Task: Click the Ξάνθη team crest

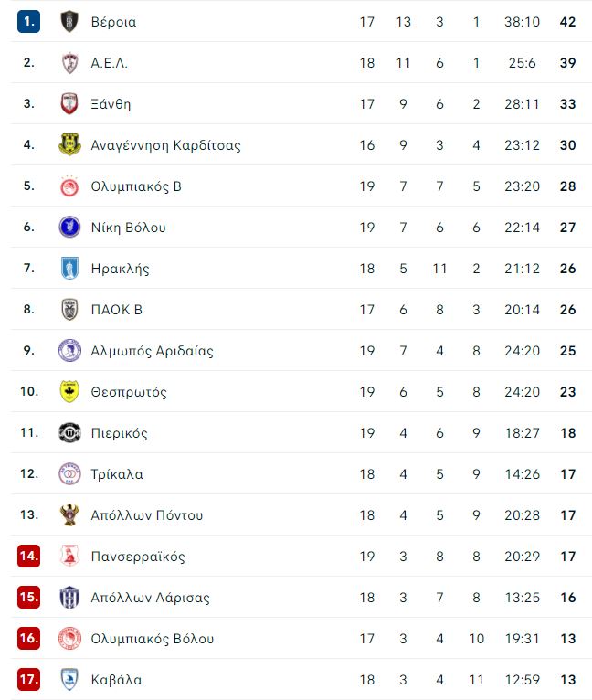Action: tap(69, 103)
